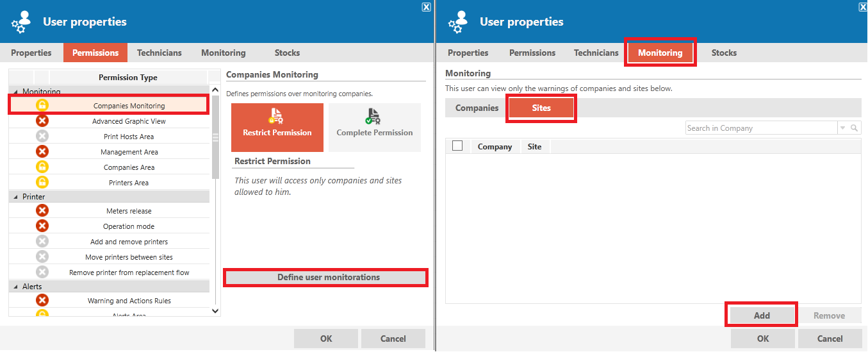This screenshot has height=352, width=868.
Task: Click the red X icon beside Management Area
Action: coord(42,151)
